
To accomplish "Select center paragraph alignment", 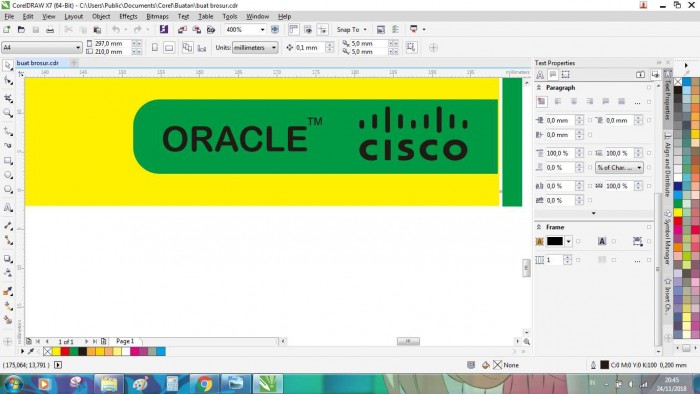I will 574,102.
